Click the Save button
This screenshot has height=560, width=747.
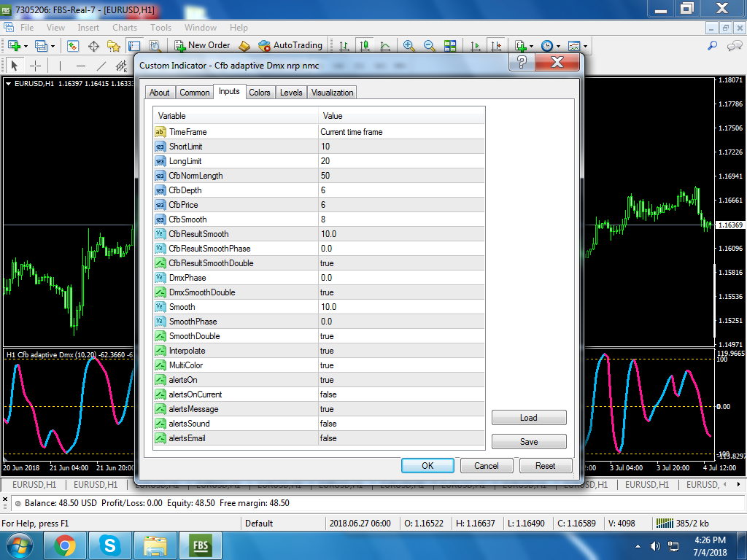coord(529,442)
